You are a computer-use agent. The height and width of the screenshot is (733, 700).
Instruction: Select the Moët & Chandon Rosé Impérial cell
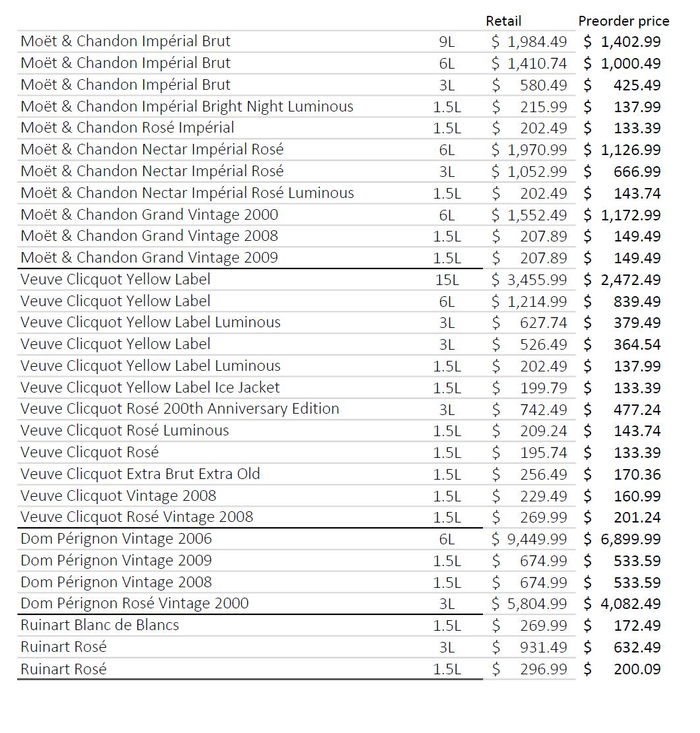tap(127, 128)
